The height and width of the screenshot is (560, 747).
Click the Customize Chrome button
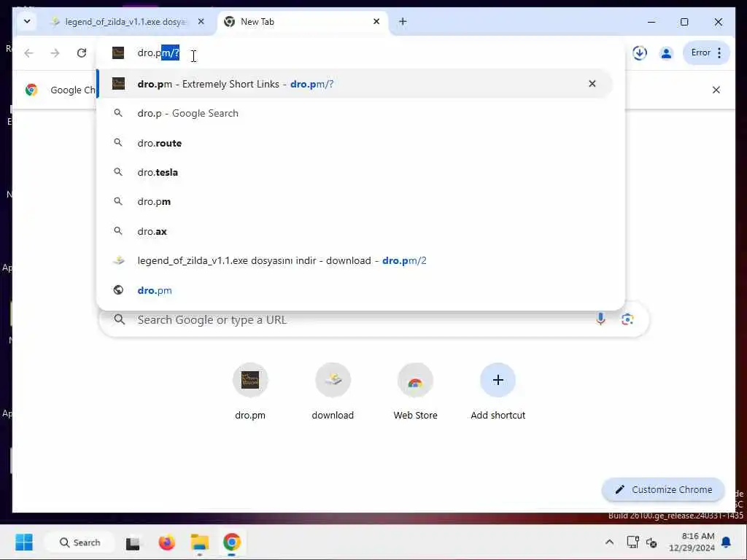click(663, 489)
